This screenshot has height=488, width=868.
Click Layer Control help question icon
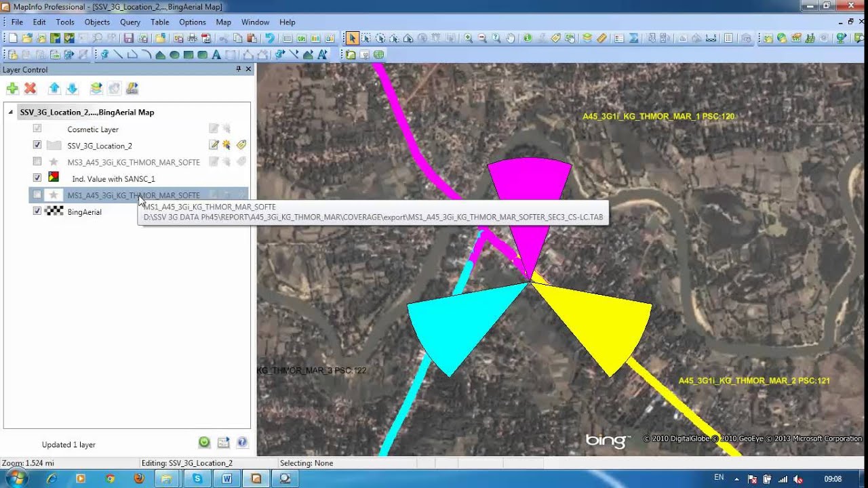pyautogui.click(x=242, y=443)
